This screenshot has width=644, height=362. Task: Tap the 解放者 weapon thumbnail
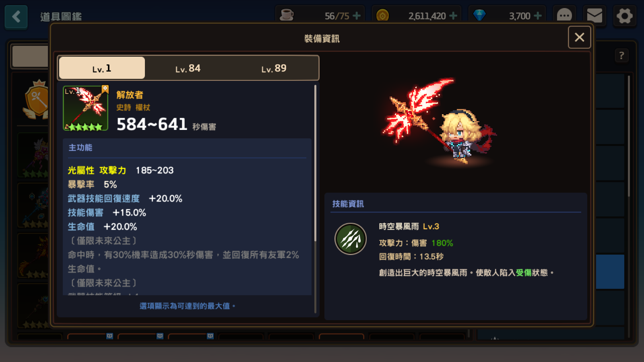tap(86, 108)
